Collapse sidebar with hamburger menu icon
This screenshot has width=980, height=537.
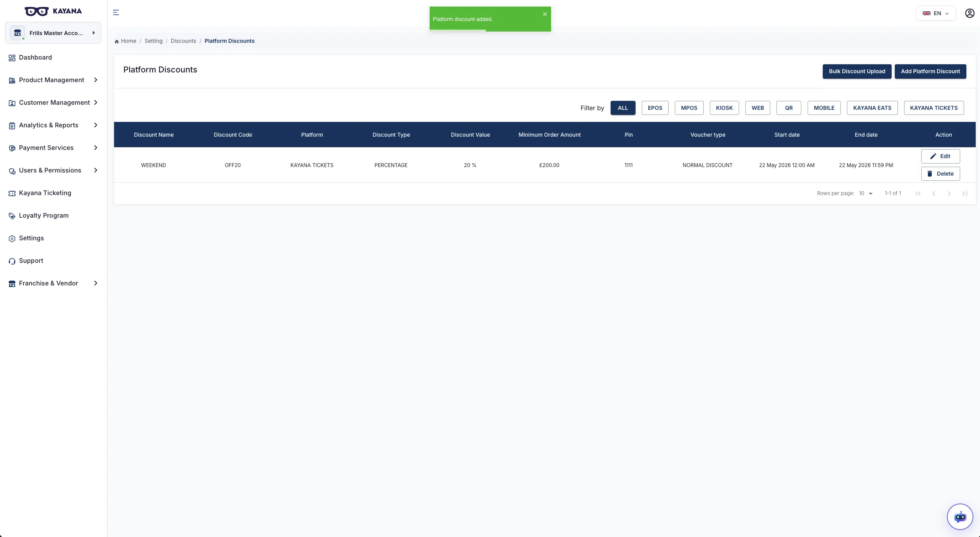coord(116,12)
